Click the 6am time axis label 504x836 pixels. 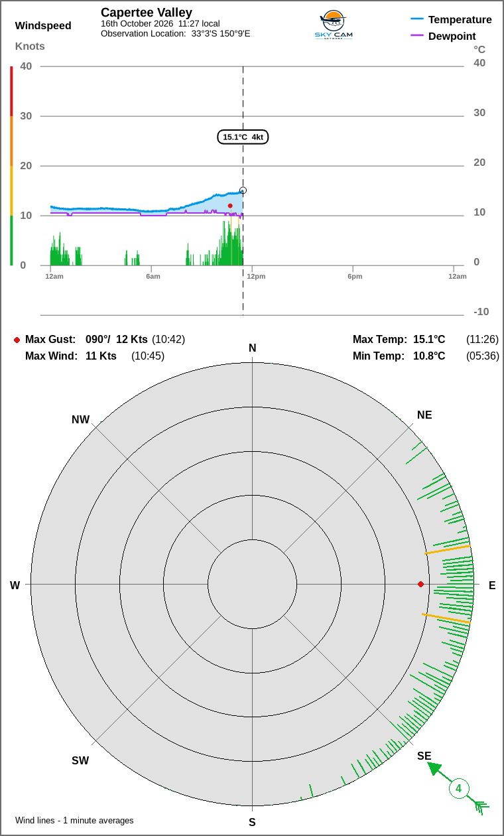tap(153, 276)
